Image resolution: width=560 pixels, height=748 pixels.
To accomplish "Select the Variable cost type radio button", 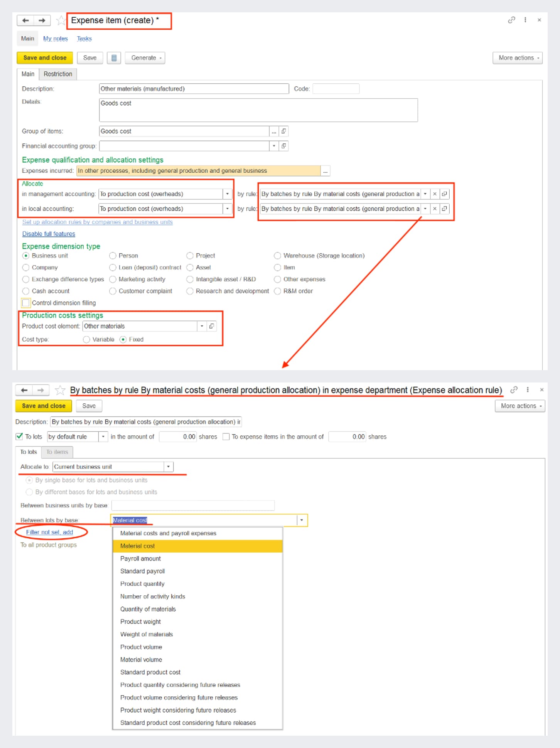I will (87, 339).
